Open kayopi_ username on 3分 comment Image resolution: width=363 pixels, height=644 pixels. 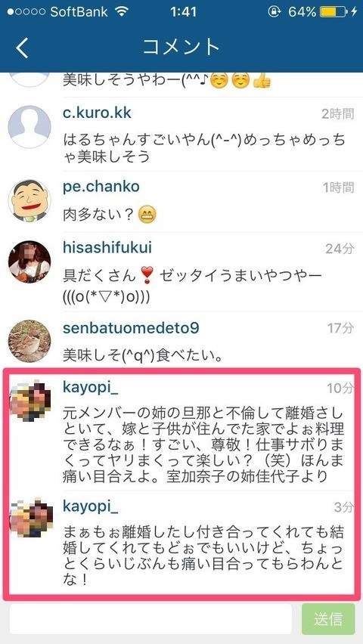click(91, 506)
